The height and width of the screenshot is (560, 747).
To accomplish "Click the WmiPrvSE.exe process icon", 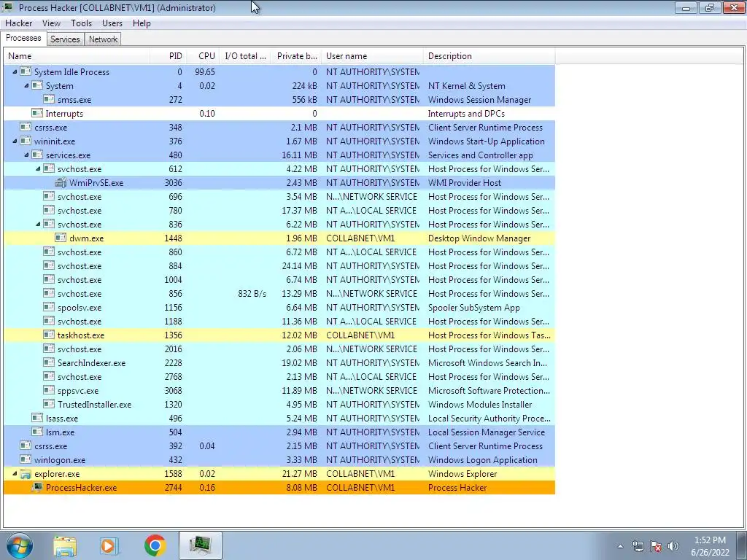I will coord(61,183).
